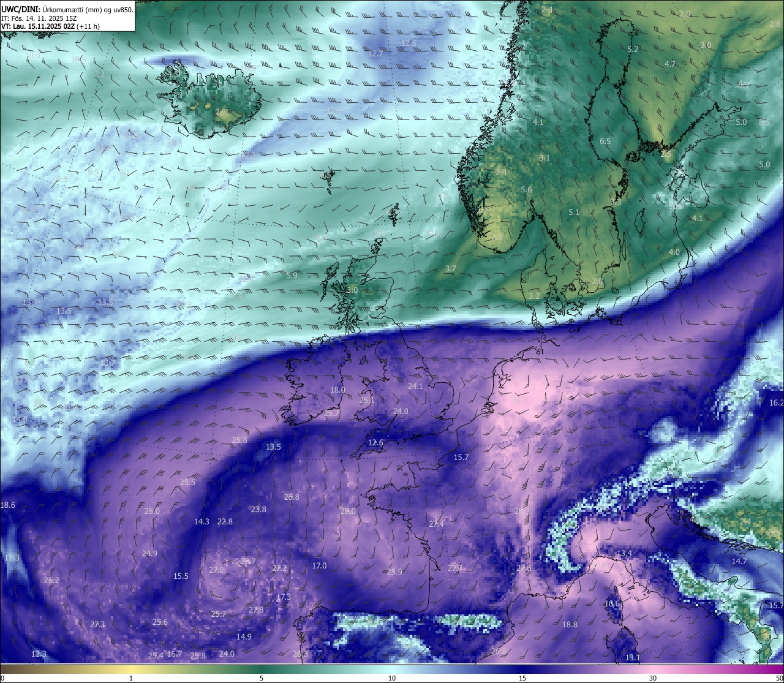Screen dimensions: 784x683
Task: Click the map value 18.8
Action: (570, 625)
